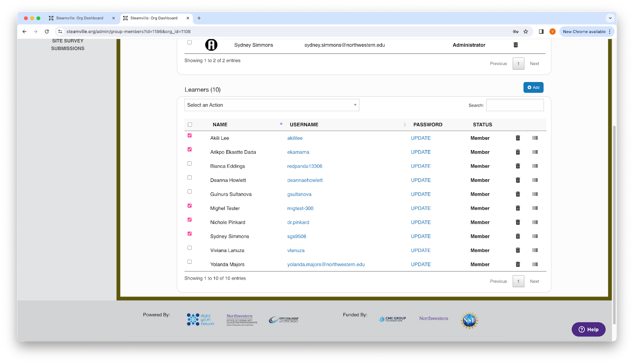Open the redpanda13306 username link
Image resolution: width=634 pixels, height=364 pixels.
click(x=305, y=166)
